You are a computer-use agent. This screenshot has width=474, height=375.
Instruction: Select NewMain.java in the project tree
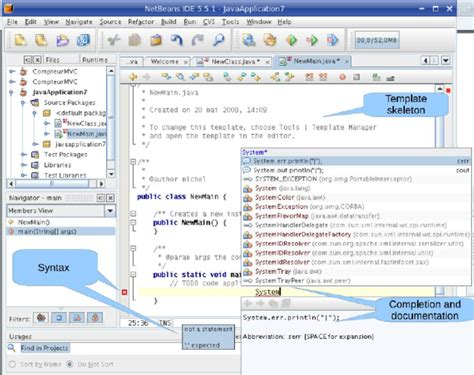pos(87,134)
